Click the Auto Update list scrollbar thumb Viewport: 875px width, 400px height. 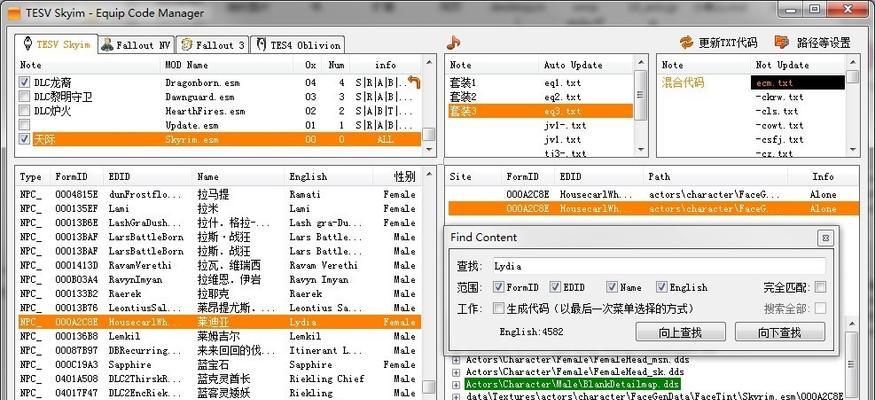(x=641, y=95)
